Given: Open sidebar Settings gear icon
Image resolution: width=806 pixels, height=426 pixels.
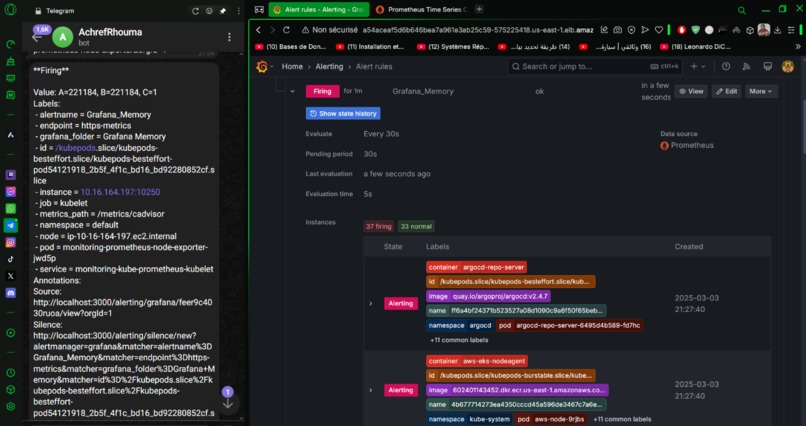Looking at the screenshot, I should click(x=10, y=406).
